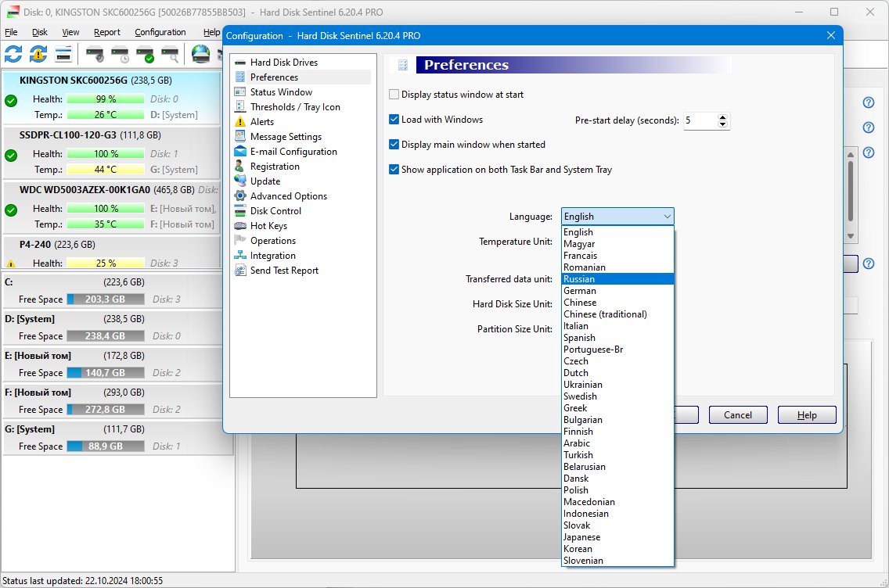Open the Configuration menu in menu bar
Image resolution: width=889 pixels, height=588 pixels.
(x=160, y=32)
